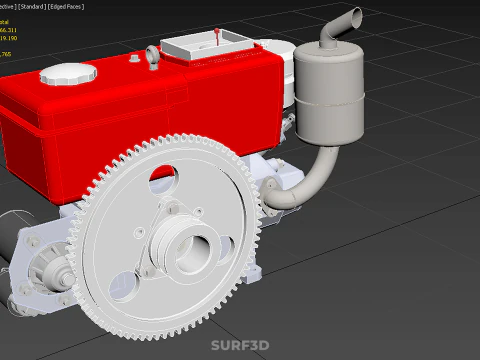Open the partially visible Perspective viewport label menu

[8, 7]
